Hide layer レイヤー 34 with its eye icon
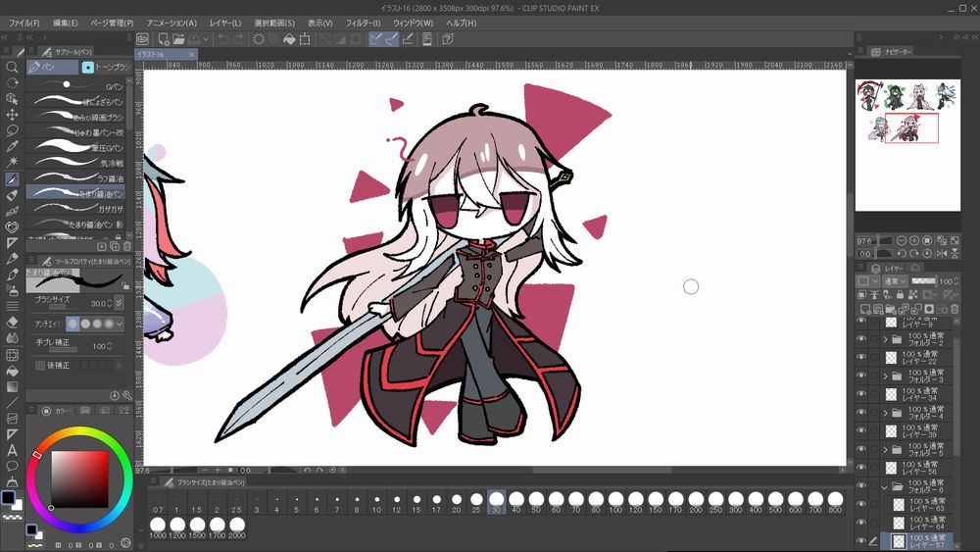The width and height of the screenshot is (980, 552). pos(861,394)
